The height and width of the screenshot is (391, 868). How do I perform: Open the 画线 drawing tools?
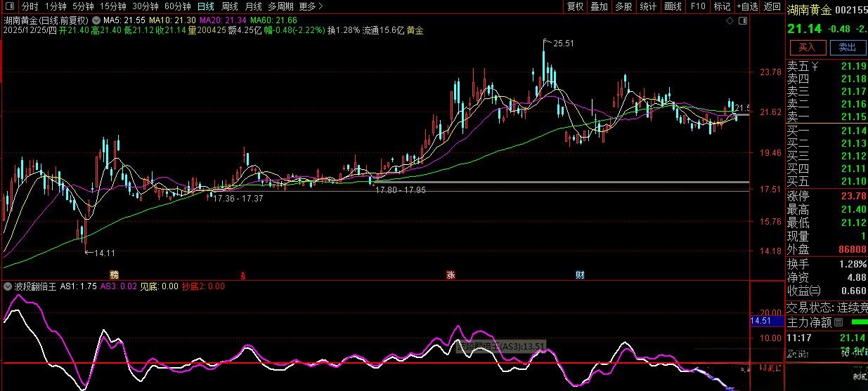673,6
